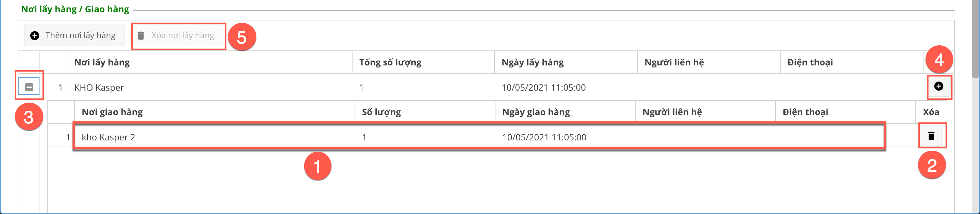The image size is (980, 214).
Task: Click the kho Kasper 2 delivery date cell
Action: tap(544, 137)
